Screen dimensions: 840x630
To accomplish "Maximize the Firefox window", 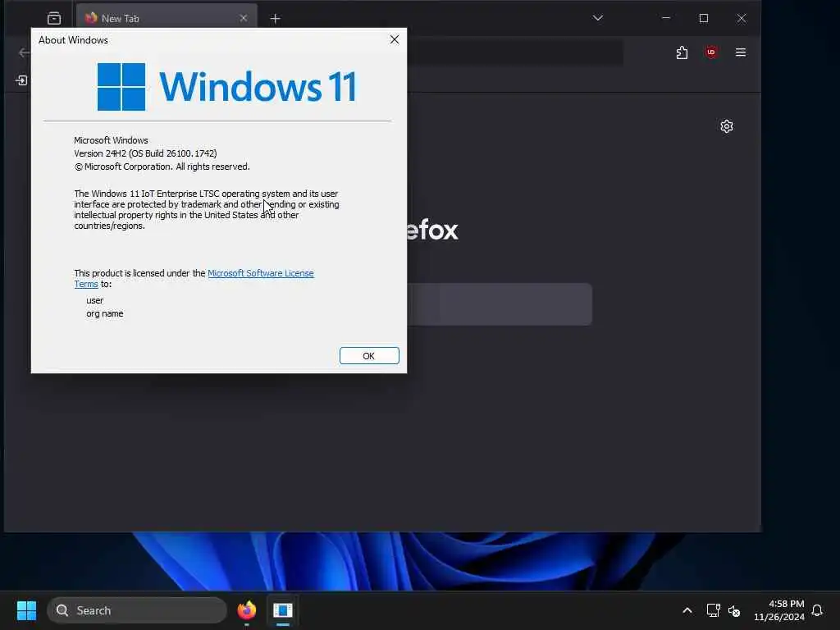I will (704, 18).
